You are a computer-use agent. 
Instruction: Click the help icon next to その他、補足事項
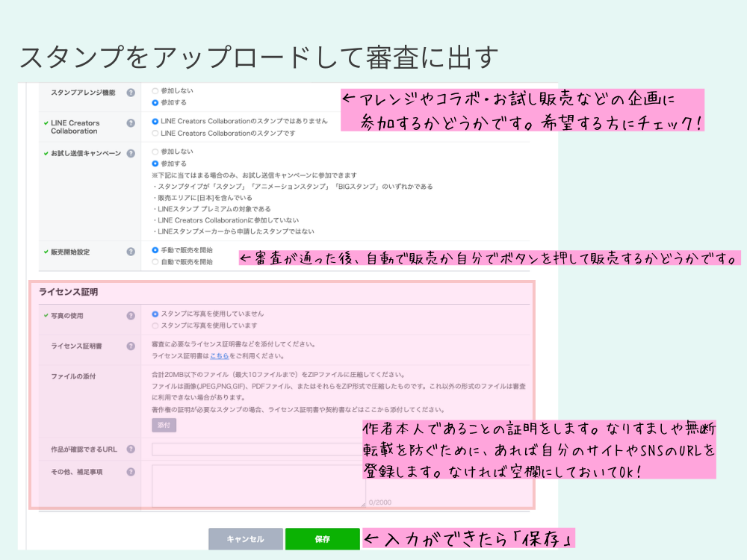click(x=129, y=471)
